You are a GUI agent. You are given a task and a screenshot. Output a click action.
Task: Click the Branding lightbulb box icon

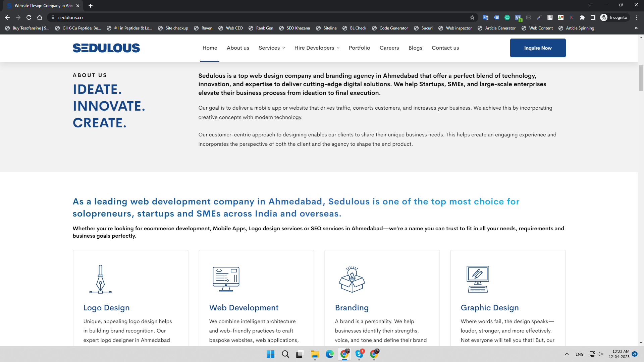[352, 279]
